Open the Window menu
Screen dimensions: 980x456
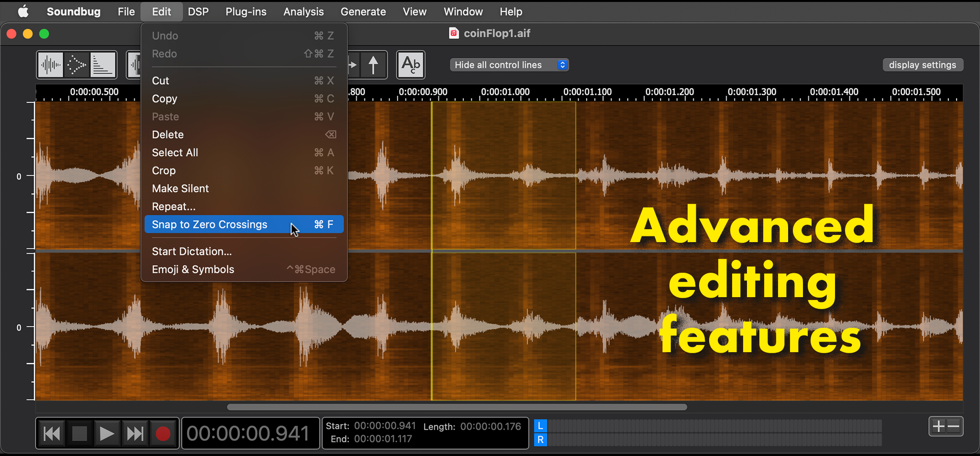point(463,11)
